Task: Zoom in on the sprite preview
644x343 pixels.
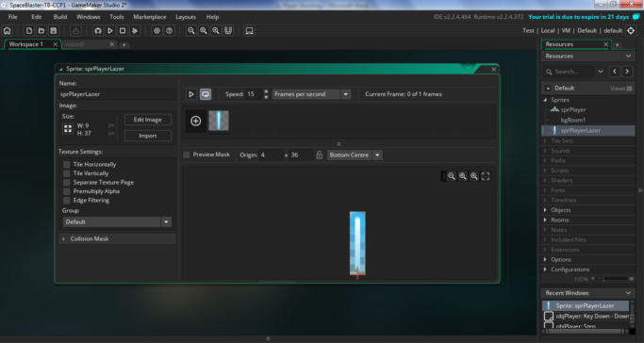Action: 474,176
